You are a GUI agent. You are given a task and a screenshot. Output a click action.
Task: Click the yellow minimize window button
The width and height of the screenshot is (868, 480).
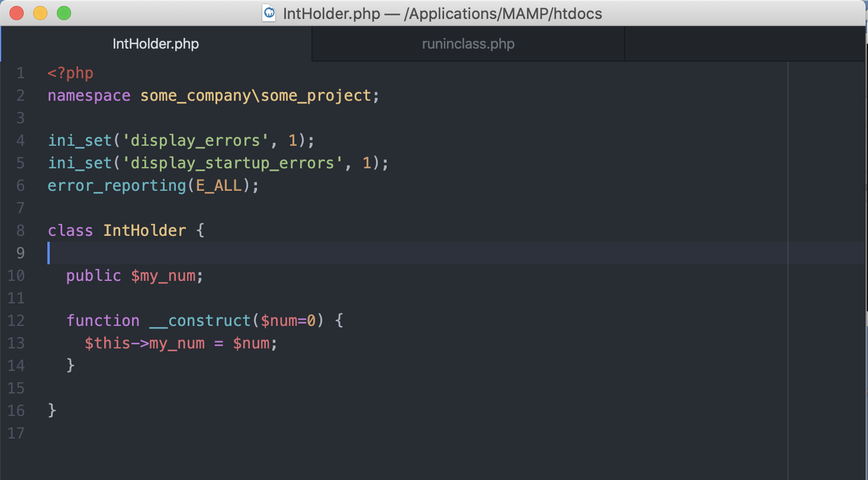pos(40,13)
